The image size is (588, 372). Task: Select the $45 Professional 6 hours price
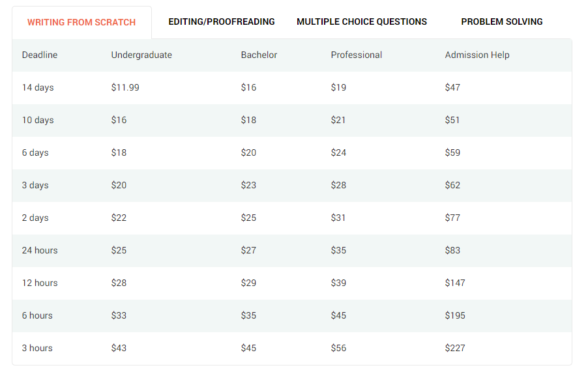click(338, 316)
